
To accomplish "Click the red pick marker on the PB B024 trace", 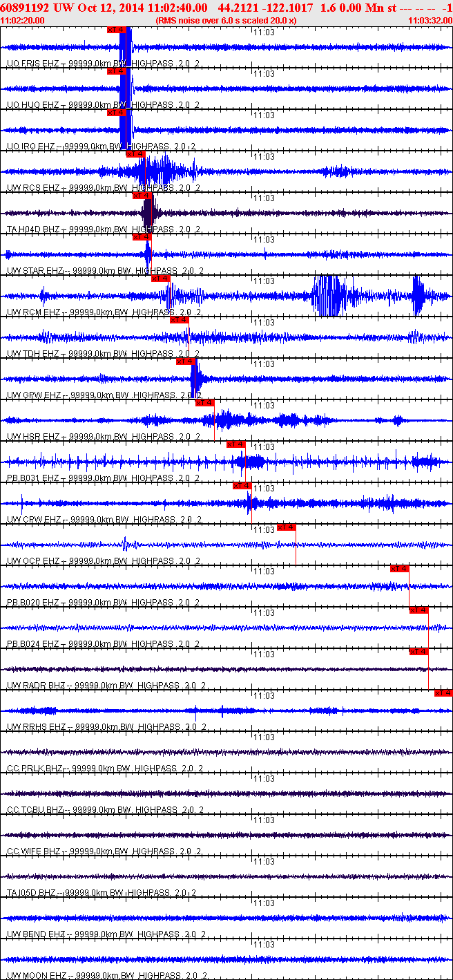I will (x=419, y=610).
